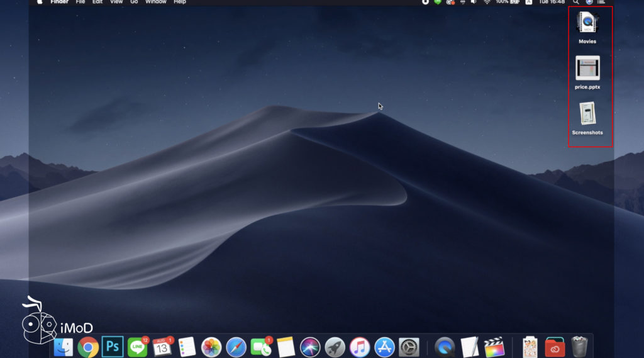Click the clock showing Tue 16:48
The image size is (644, 358).
pyautogui.click(x=552, y=2)
